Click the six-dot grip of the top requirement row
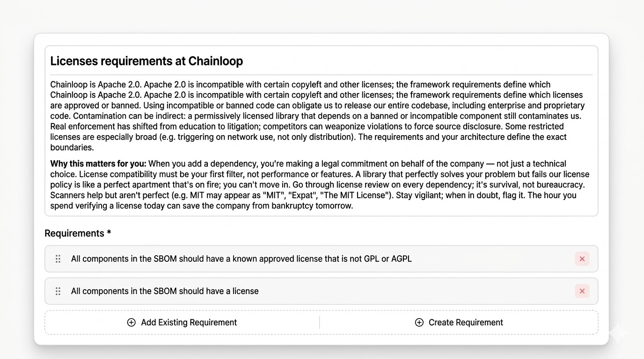Viewport: 644px width, 359px height. [x=58, y=258]
